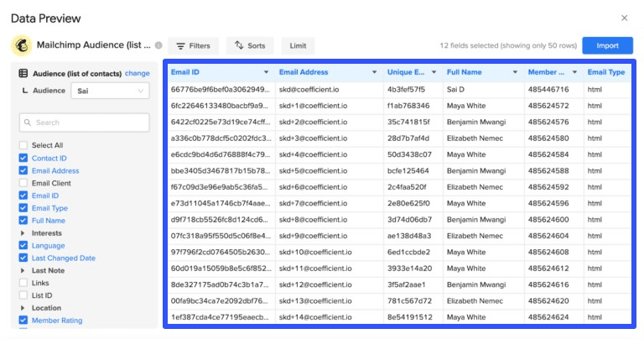Open the Sorts options
Viewport: 644px width, 339px height.
click(x=250, y=45)
